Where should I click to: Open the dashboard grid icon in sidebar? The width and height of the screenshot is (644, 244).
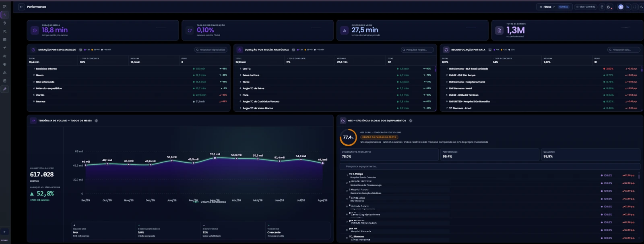pos(5,6)
